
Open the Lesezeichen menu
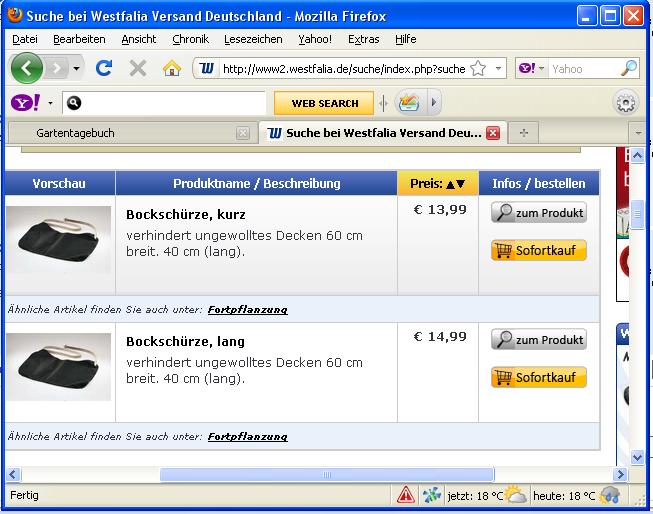point(253,39)
